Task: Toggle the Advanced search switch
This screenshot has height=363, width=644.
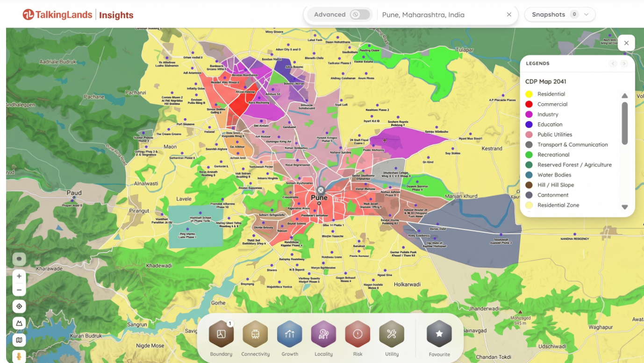Action: point(360,14)
